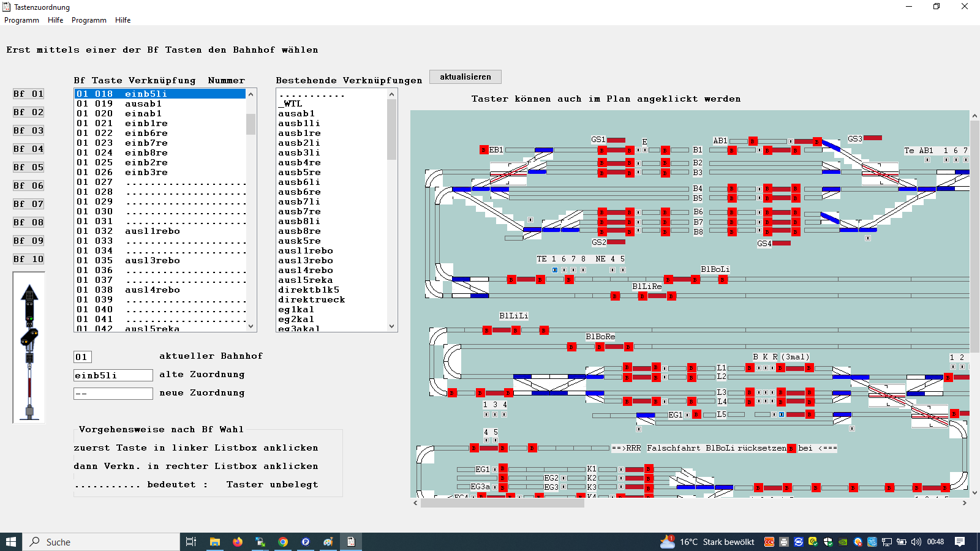Select unassigned row 01 027
Screen dimensions: 980x551
[x=160, y=182]
